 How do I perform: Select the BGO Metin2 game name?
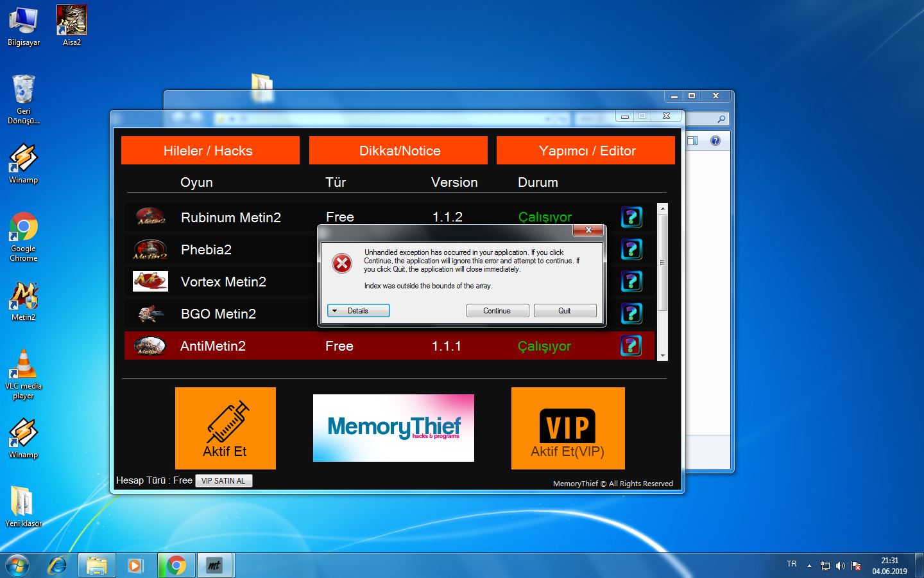coord(218,314)
